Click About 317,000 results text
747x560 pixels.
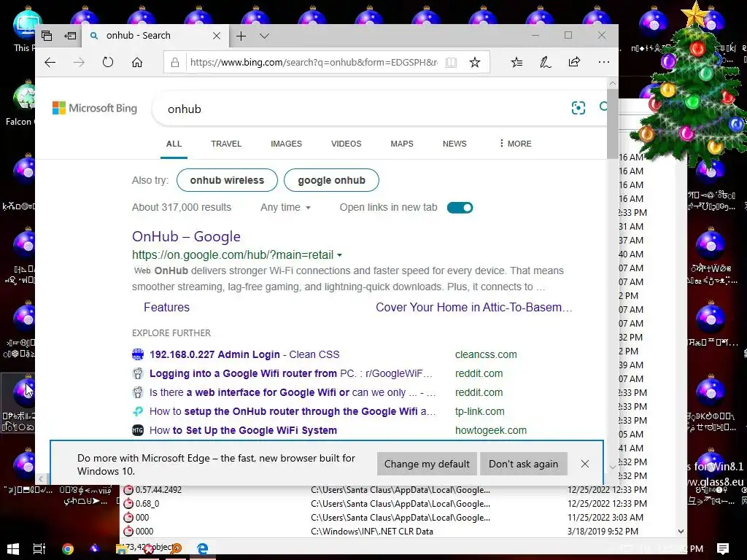coord(182,208)
